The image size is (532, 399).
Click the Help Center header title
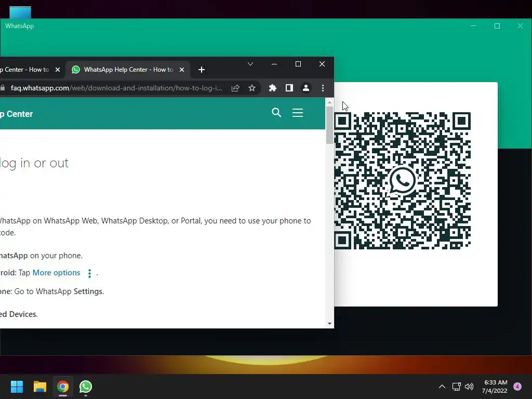pyautogui.click(x=16, y=114)
